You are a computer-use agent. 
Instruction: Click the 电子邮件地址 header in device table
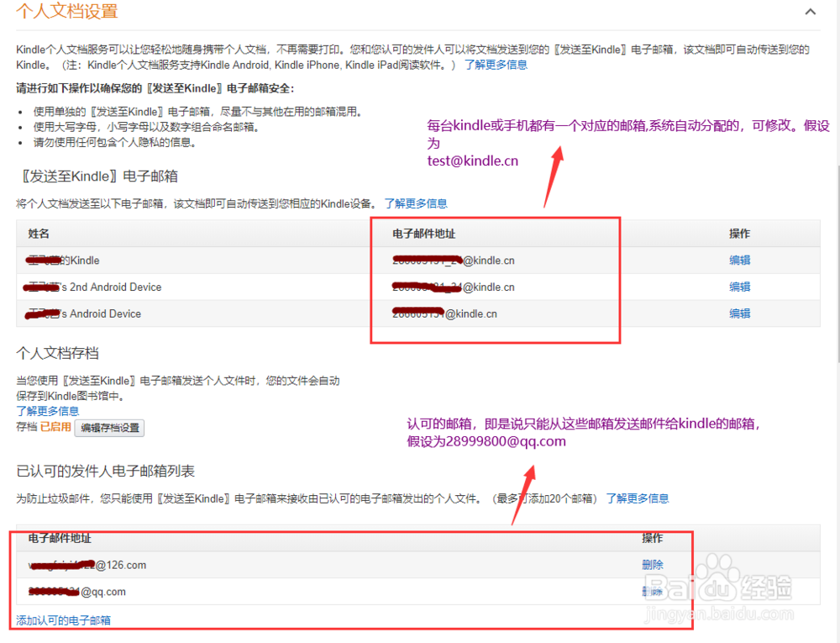point(423,234)
